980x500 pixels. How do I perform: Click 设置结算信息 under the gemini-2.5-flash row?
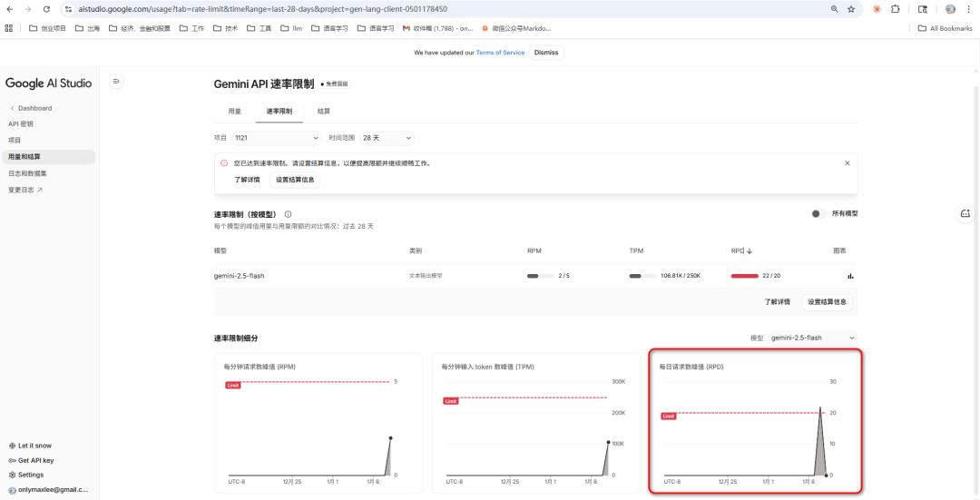click(827, 302)
